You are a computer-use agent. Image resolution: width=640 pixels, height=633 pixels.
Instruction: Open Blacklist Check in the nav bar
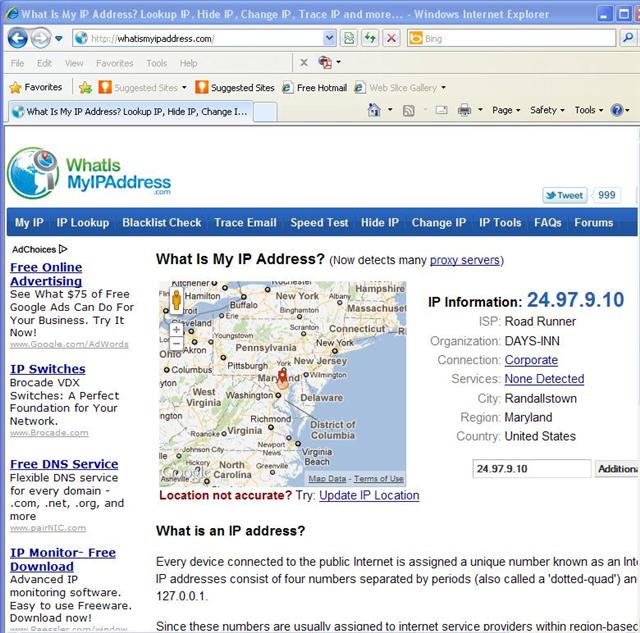click(x=162, y=222)
